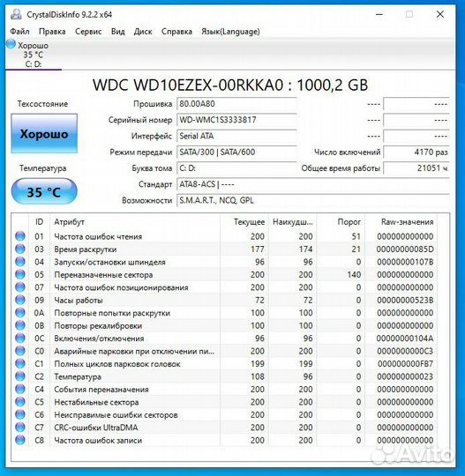Click raw value 0000000523B
The height and width of the screenshot is (476, 465).
click(405, 301)
